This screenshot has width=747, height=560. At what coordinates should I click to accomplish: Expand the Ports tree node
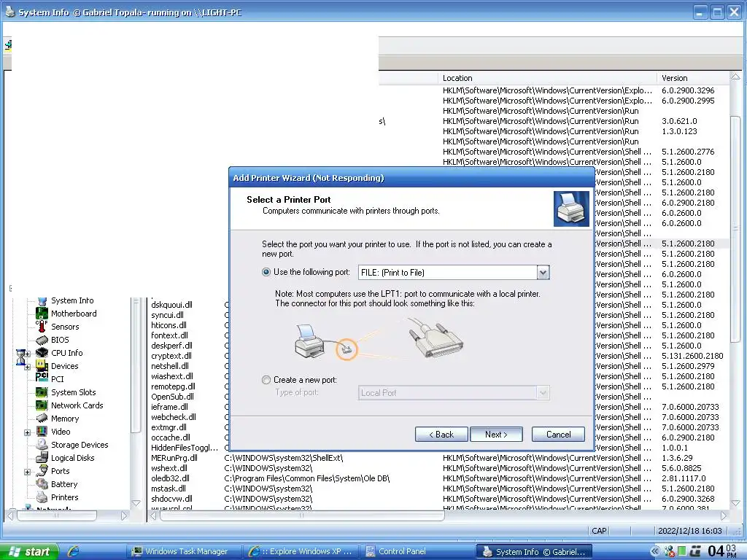(27, 472)
